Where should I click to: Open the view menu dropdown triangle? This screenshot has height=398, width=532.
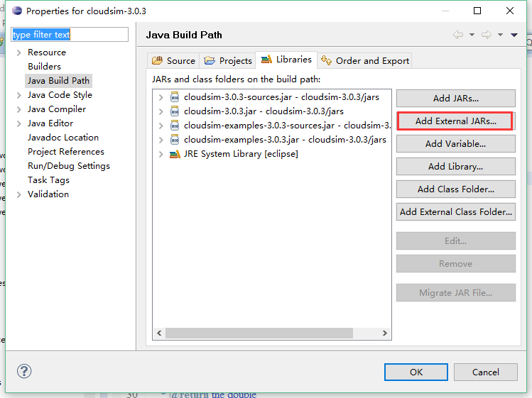coord(514,35)
